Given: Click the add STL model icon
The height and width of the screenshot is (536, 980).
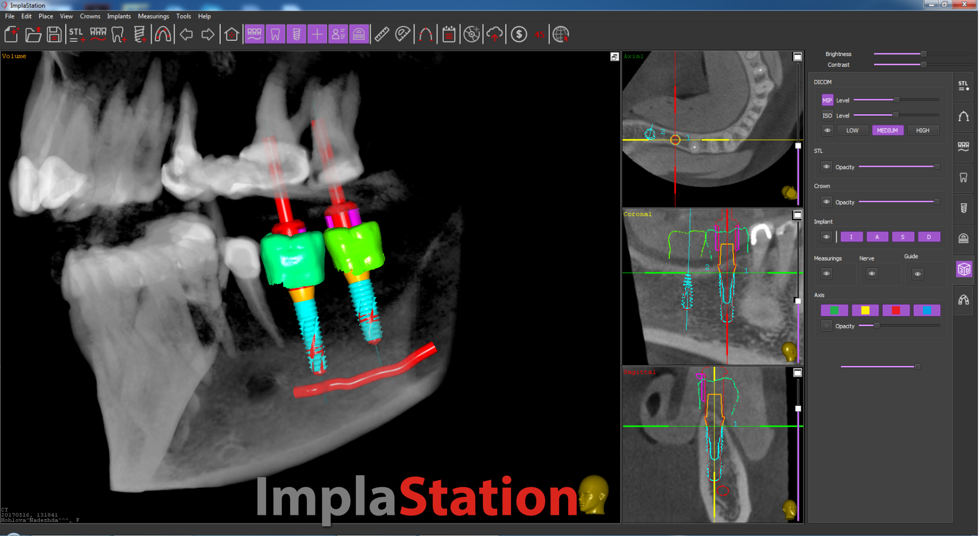Looking at the screenshot, I should point(77,34).
